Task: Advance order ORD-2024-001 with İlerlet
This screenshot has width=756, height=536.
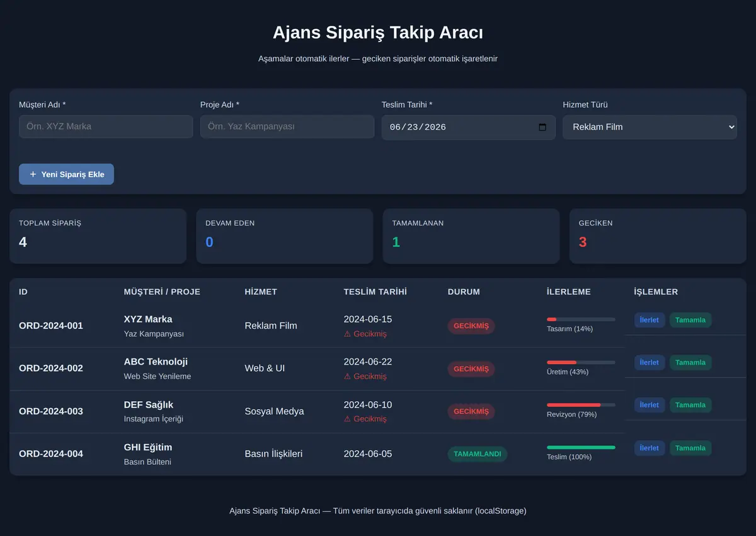Action: coord(650,320)
